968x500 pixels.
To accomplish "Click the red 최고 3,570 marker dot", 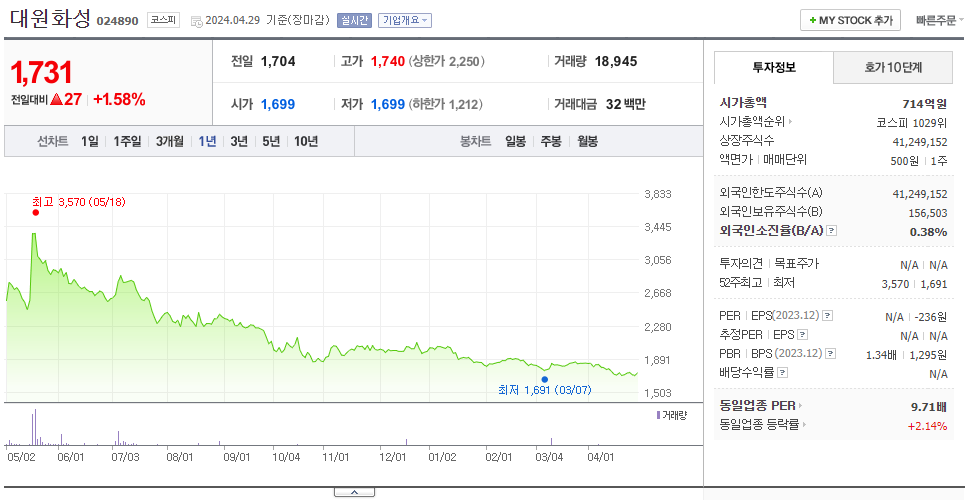I will coord(36,212).
